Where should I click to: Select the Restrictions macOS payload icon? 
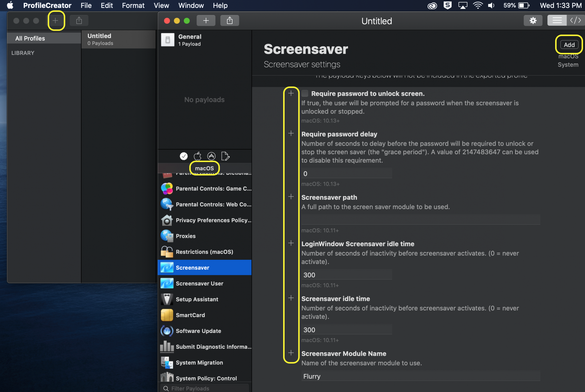(167, 252)
